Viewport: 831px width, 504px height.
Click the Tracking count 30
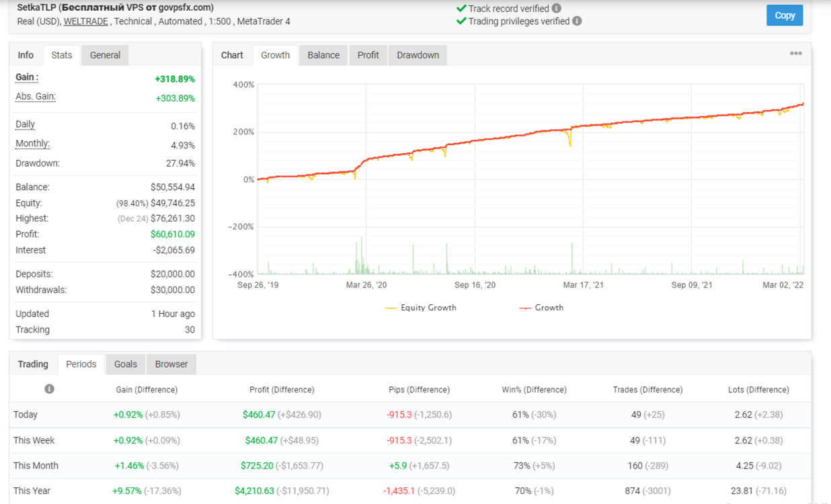(190, 330)
